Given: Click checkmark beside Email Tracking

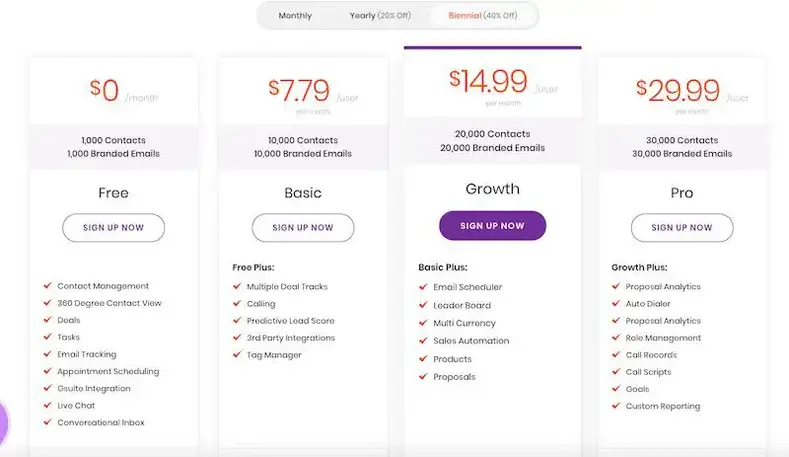Looking at the screenshot, I should pyautogui.click(x=48, y=354).
